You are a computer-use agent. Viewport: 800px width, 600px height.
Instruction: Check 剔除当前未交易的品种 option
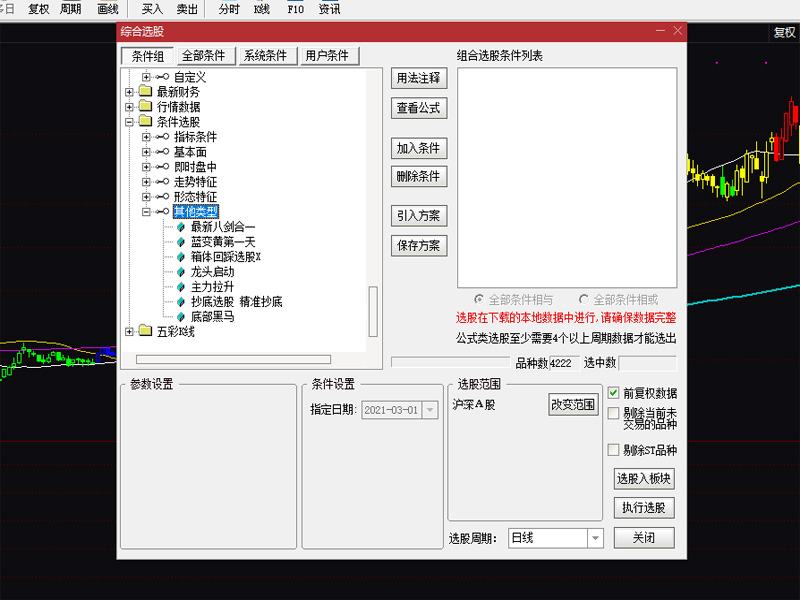[x=614, y=413]
